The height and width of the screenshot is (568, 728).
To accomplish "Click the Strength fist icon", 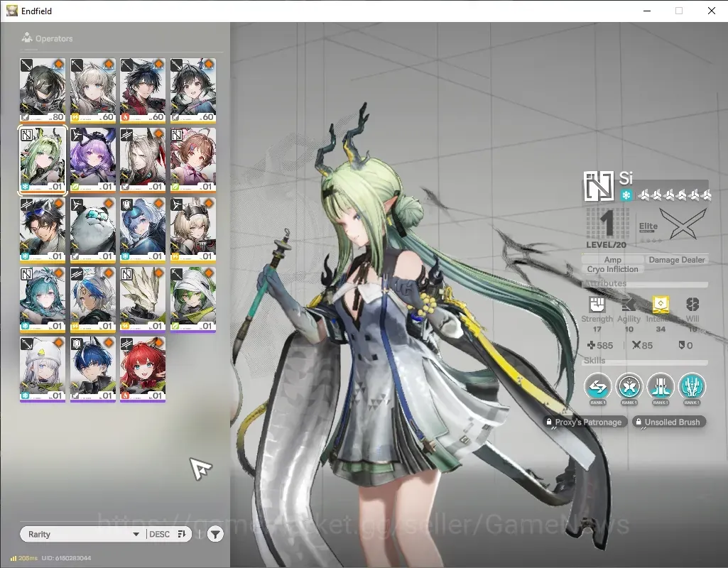I will (x=597, y=305).
